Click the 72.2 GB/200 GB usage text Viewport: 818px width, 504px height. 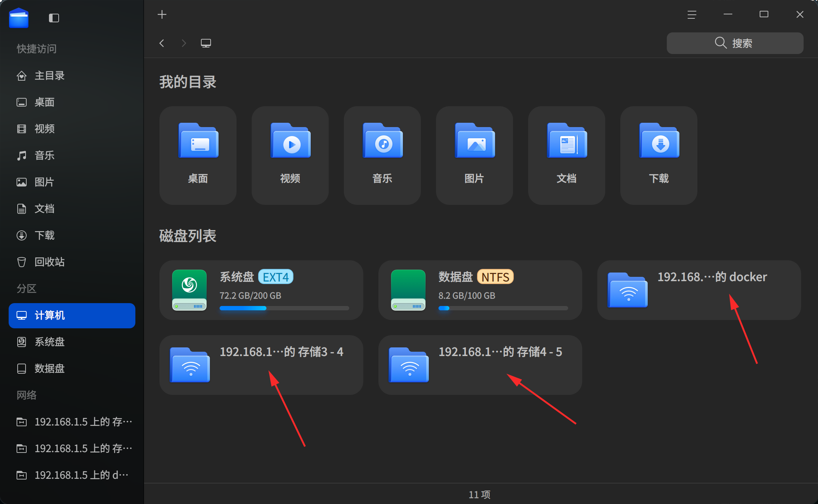tap(250, 296)
